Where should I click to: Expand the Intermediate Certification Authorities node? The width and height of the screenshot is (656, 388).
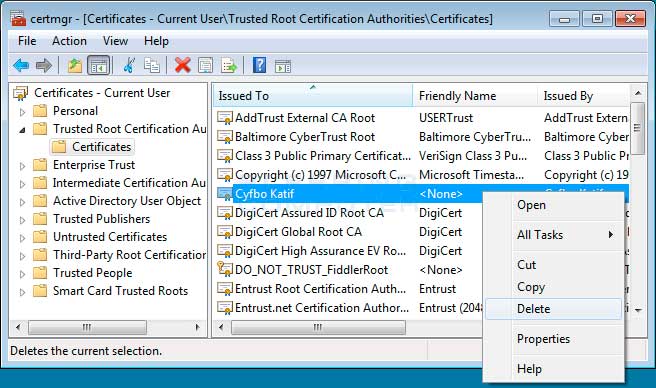(23, 184)
